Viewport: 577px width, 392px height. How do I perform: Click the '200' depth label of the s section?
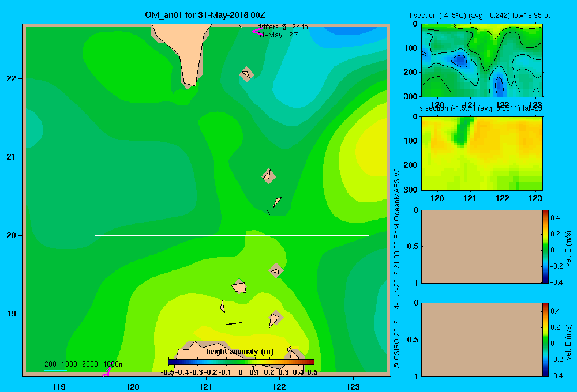point(411,165)
